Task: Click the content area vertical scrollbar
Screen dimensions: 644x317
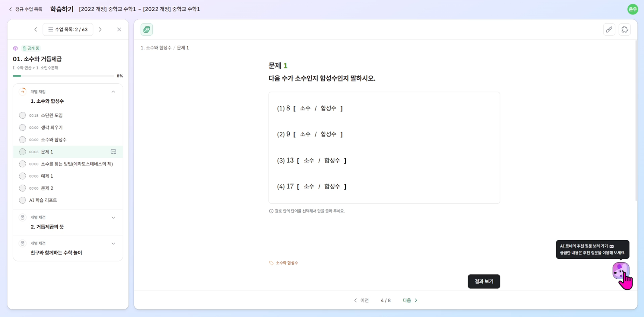Action: click(x=636, y=121)
